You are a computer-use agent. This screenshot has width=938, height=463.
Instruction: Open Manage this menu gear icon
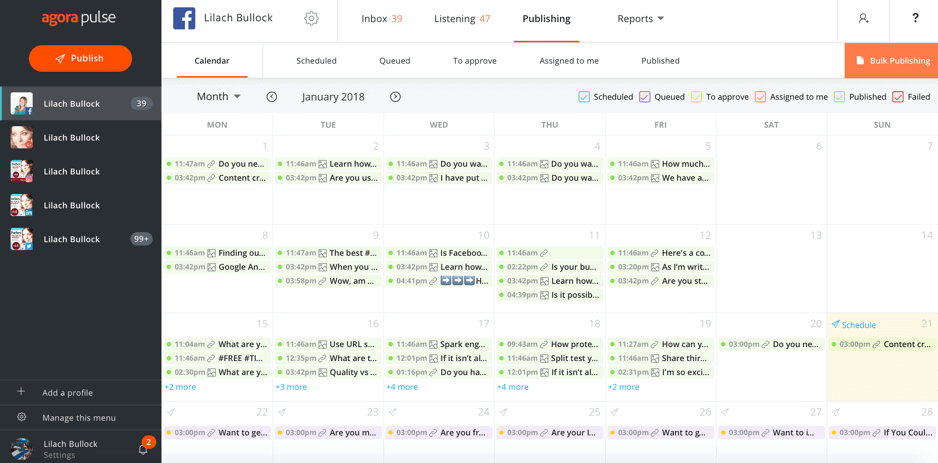(x=21, y=417)
